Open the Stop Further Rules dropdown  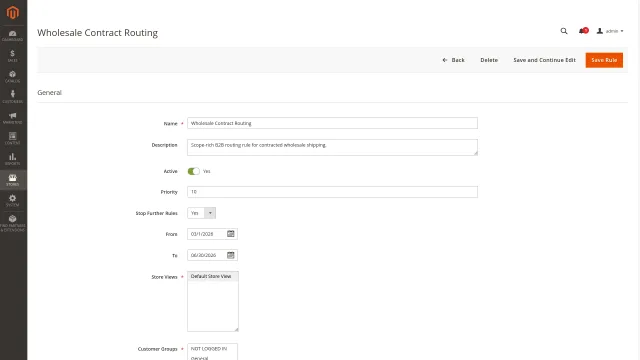point(202,213)
